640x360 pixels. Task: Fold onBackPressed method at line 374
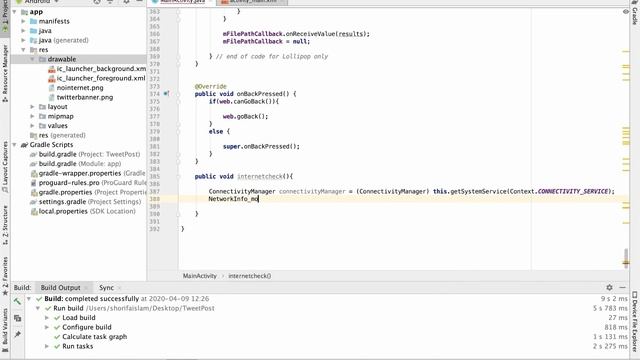pos(178,94)
